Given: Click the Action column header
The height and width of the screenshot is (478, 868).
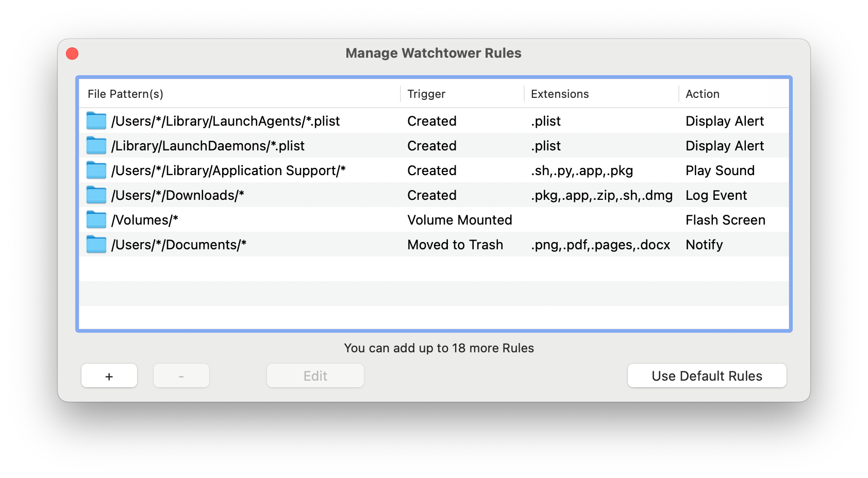Looking at the screenshot, I should click(x=703, y=94).
